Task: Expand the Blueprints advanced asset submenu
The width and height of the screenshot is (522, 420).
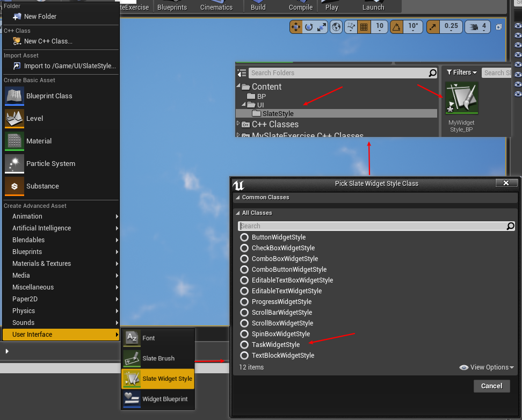Action: (x=61, y=252)
